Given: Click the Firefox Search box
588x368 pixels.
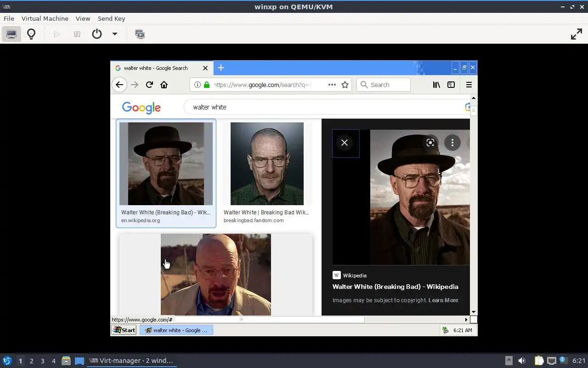Looking at the screenshot, I should (x=384, y=85).
